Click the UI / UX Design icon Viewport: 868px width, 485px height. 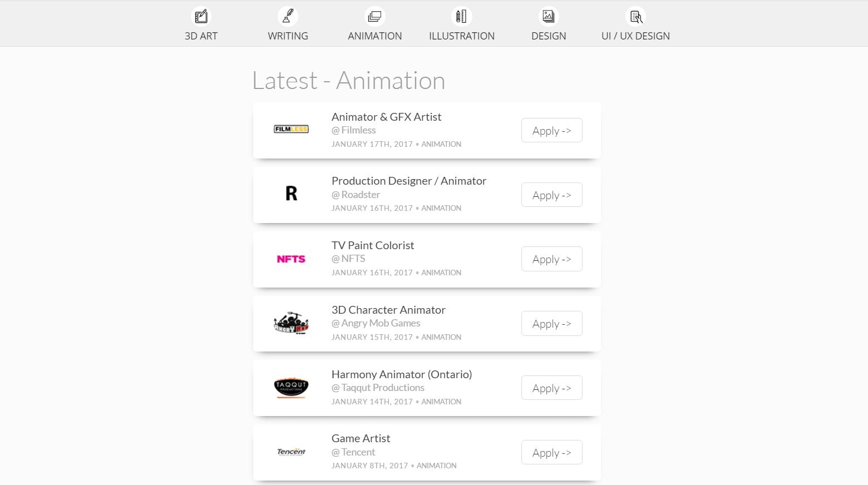coord(635,16)
